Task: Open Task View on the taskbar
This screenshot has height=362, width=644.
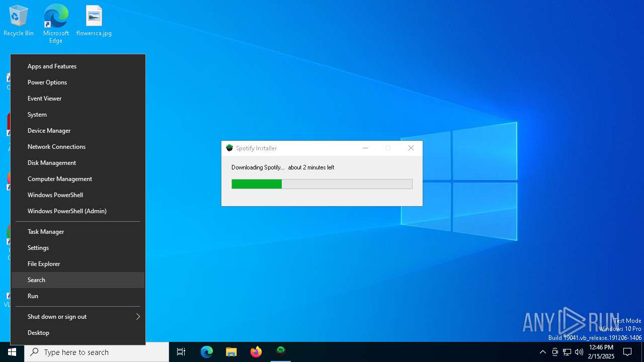Action: point(181,352)
